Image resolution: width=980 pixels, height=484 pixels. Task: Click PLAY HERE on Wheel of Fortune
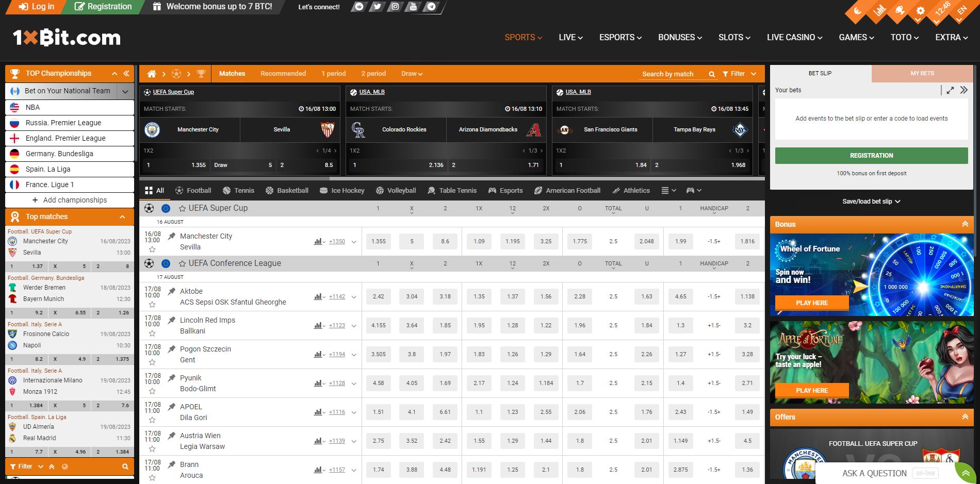tap(811, 303)
